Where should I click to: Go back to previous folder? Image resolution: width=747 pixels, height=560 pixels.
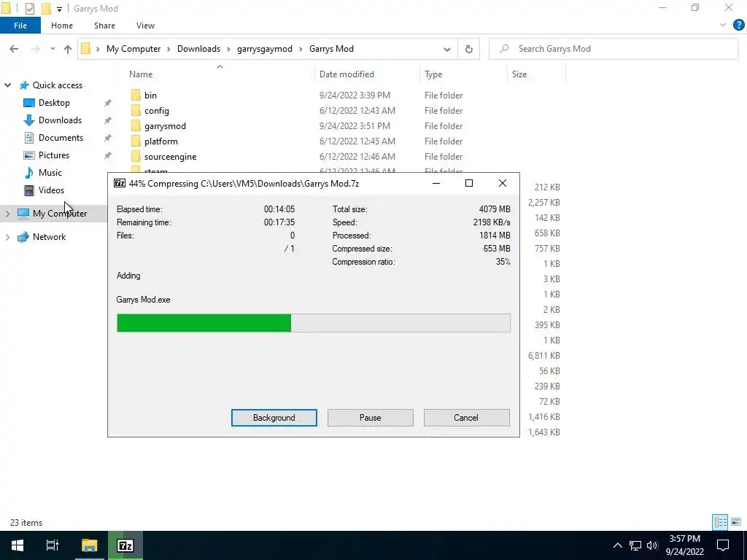click(x=14, y=49)
